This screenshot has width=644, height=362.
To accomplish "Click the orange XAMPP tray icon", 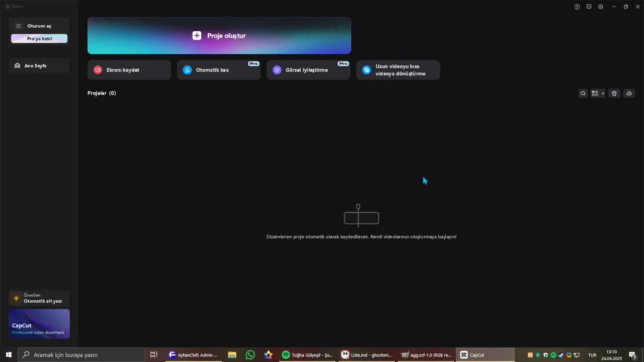I will click(x=530, y=355).
